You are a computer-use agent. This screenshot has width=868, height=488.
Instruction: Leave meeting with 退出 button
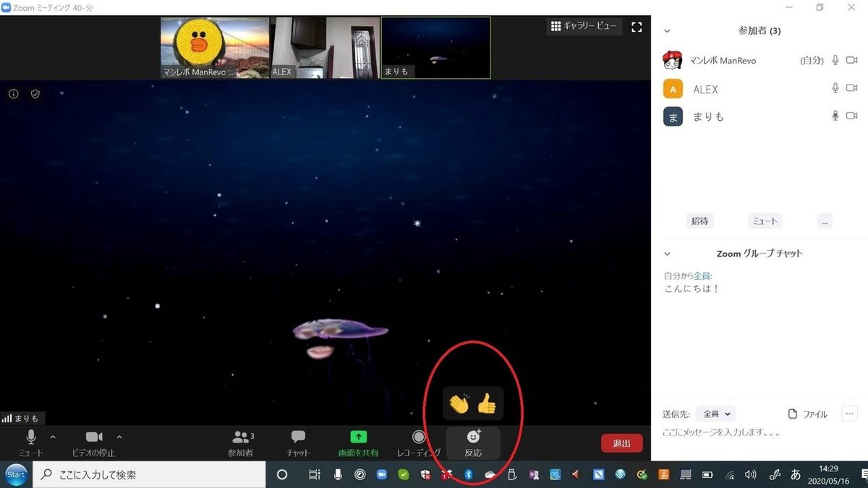(x=621, y=443)
